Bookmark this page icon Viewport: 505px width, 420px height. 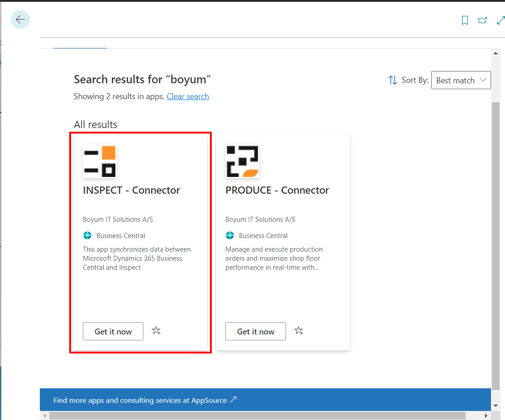pyautogui.click(x=465, y=20)
